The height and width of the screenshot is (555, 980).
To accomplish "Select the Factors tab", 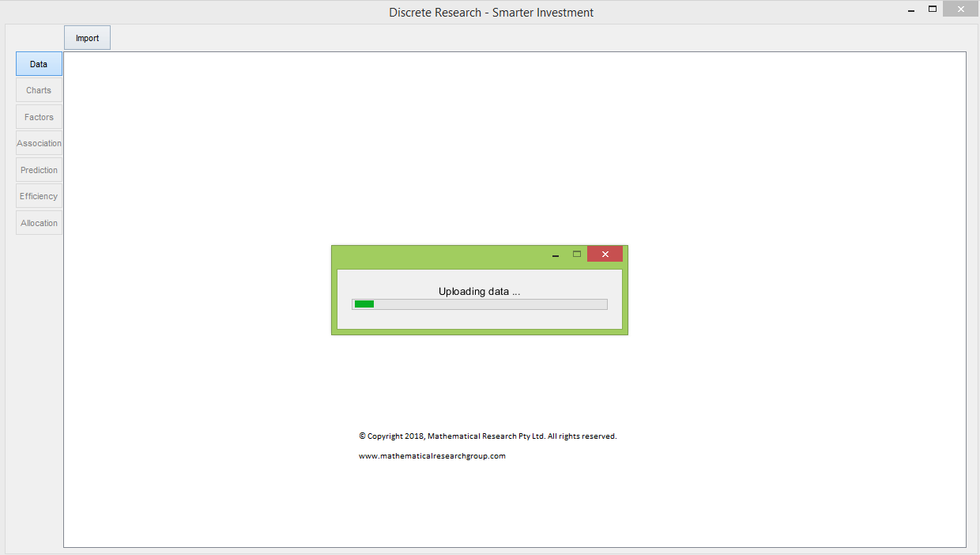I will [39, 117].
